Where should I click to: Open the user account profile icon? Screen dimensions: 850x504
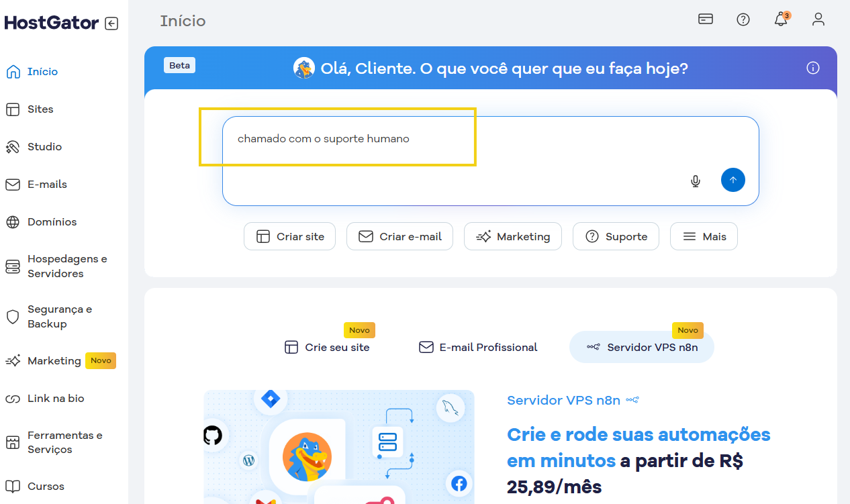point(818,19)
